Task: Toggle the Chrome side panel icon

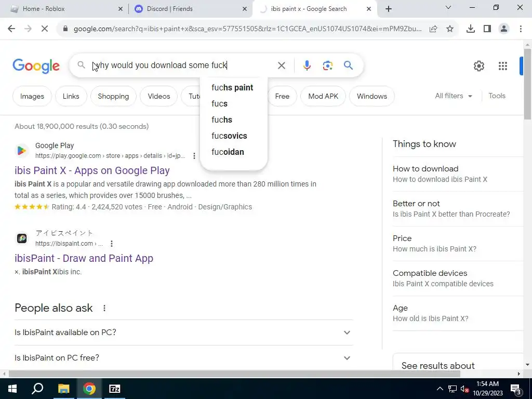Action: (x=487, y=29)
